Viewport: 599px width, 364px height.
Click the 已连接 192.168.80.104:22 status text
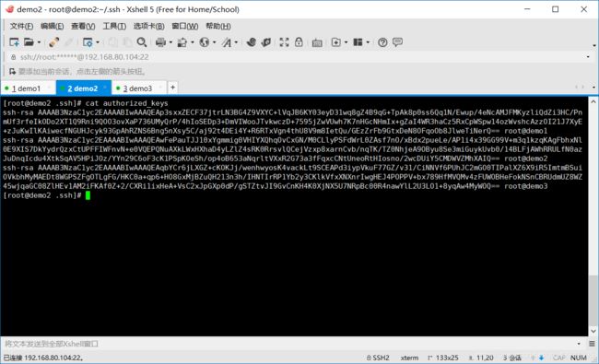[43, 358]
